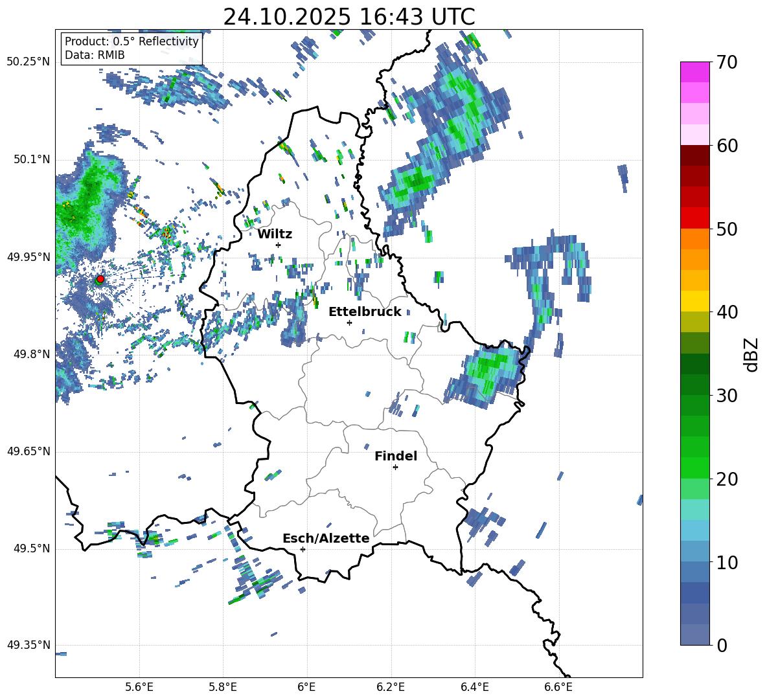Click the 0 colorbar tick label
Screen dimensions: 767x700
(722, 645)
